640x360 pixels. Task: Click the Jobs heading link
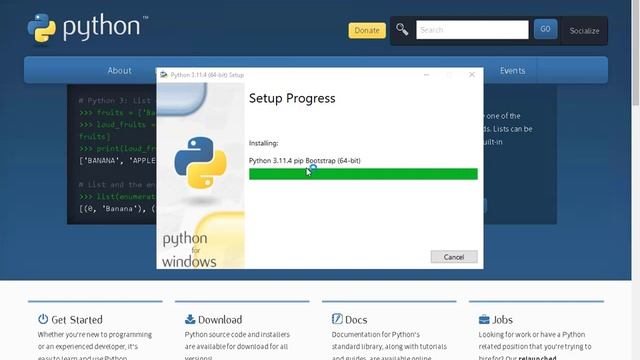coord(502,320)
